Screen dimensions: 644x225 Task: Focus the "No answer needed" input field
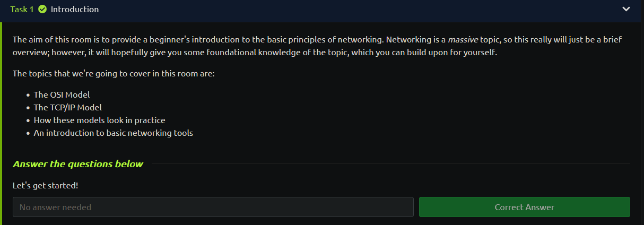click(213, 207)
